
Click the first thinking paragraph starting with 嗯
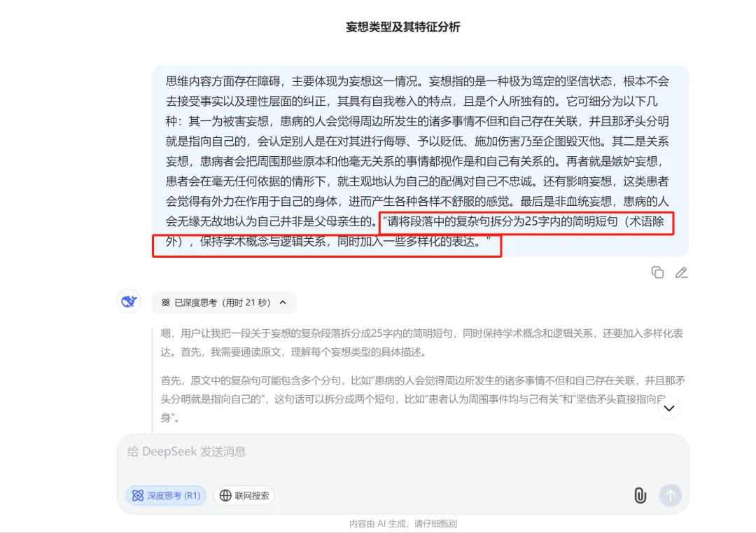422,342
